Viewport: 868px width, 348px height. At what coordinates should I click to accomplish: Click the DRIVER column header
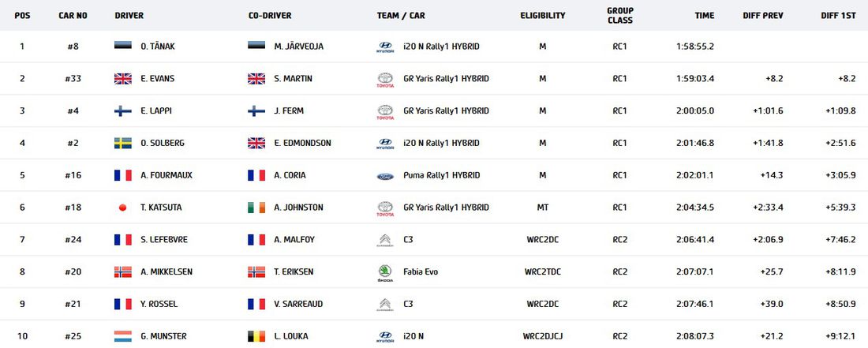pos(129,16)
